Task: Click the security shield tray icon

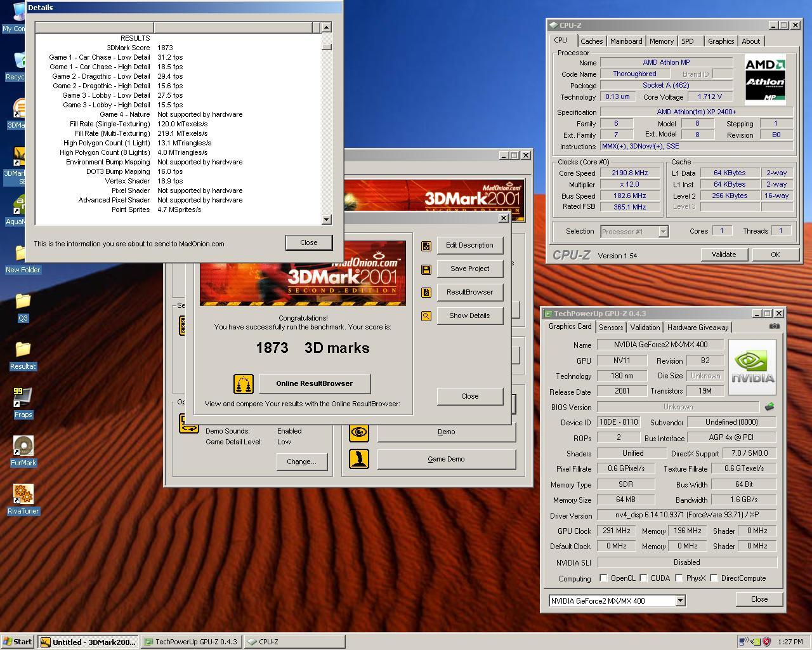Action: (766, 642)
